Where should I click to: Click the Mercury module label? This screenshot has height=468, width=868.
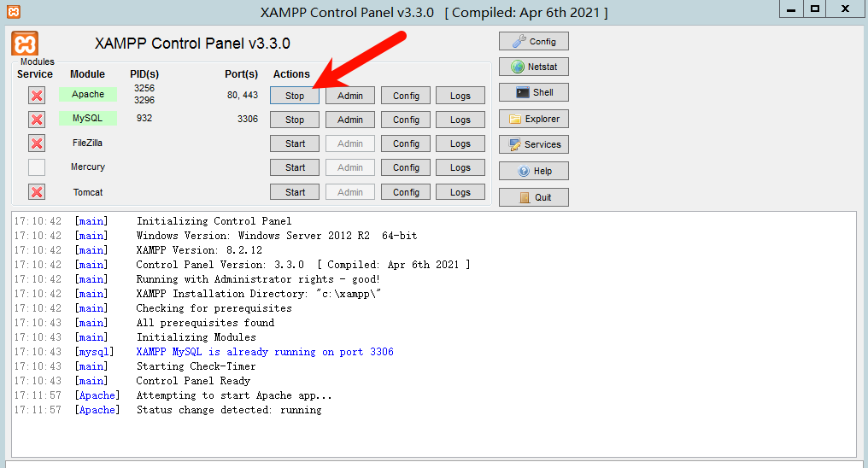[x=87, y=167]
